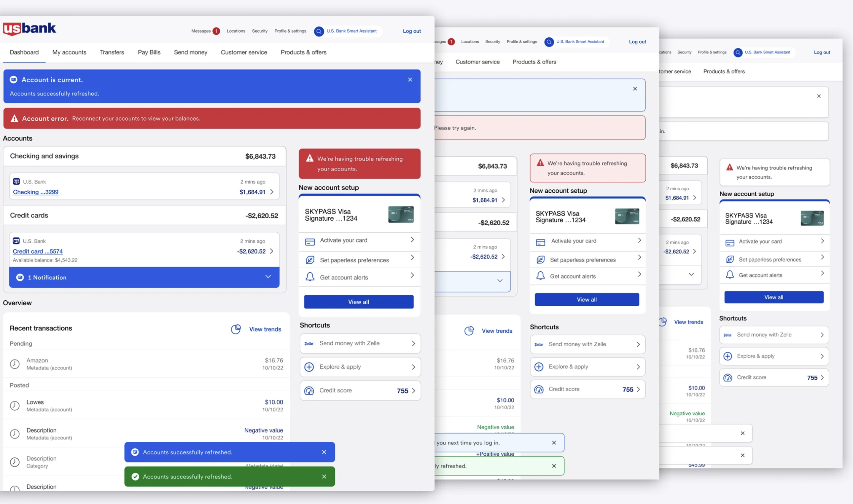Select the Dashboard tab
Image resolution: width=853 pixels, height=504 pixels.
click(24, 52)
